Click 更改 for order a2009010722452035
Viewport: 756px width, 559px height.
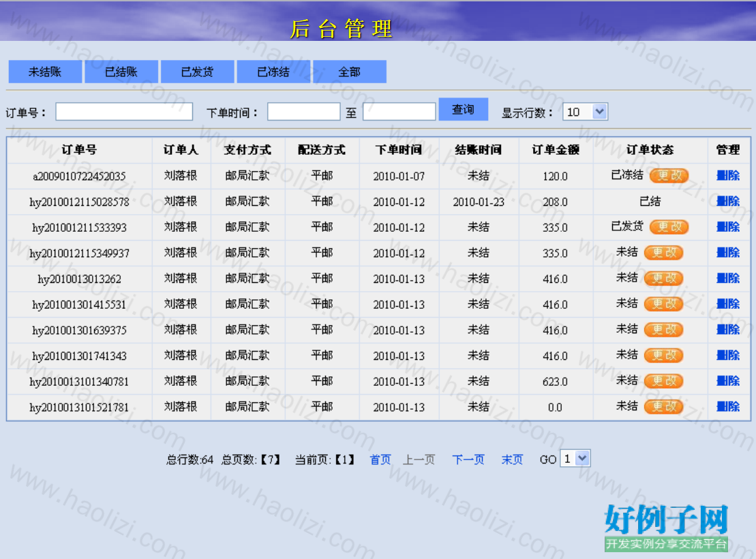(x=669, y=176)
